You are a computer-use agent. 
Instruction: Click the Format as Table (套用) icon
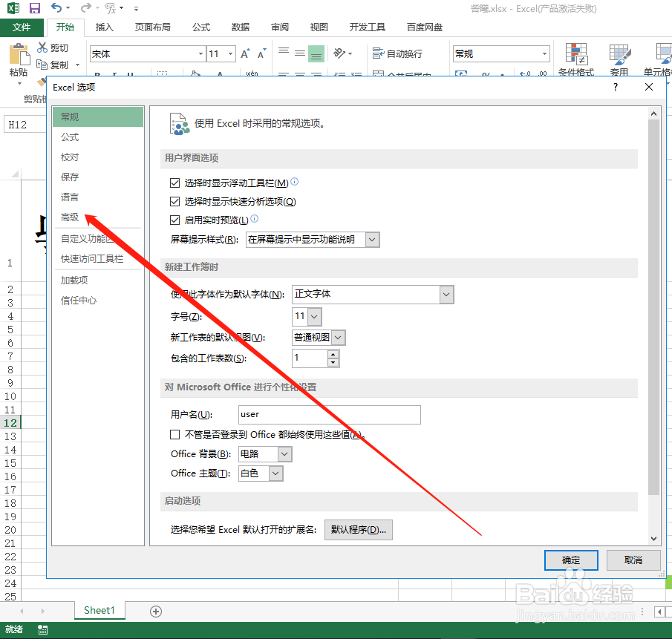(x=620, y=55)
